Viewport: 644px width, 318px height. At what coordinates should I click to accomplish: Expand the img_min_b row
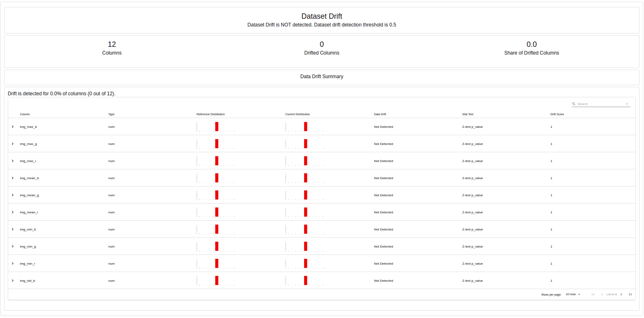13,229
